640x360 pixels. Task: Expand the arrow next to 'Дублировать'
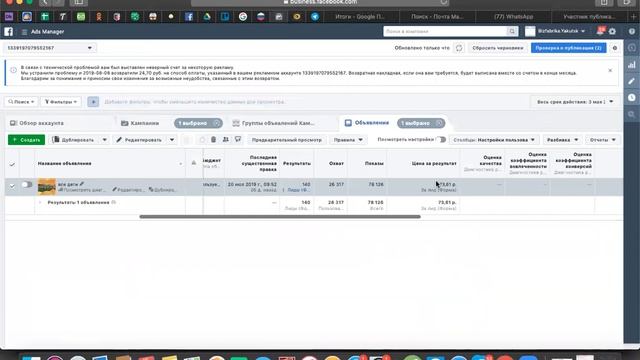[104, 140]
